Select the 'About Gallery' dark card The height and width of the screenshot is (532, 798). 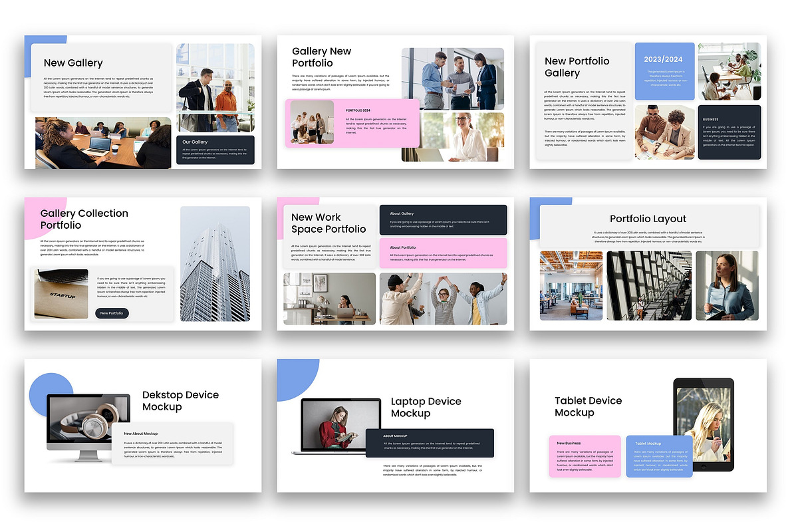click(x=444, y=219)
